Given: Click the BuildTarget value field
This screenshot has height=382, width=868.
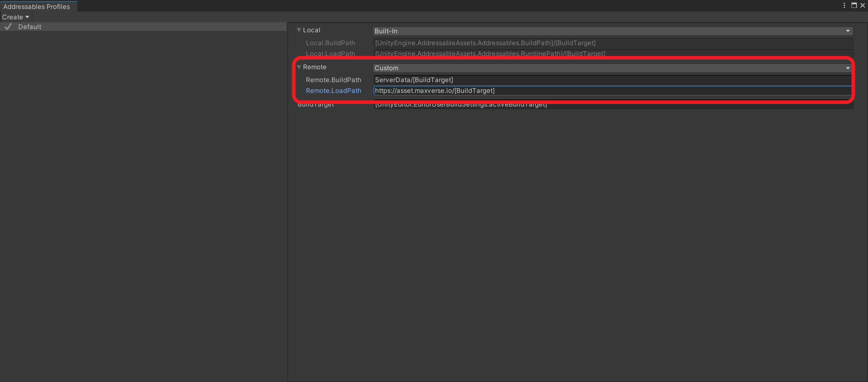Looking at the screenshot, I should tap(613, 105).
